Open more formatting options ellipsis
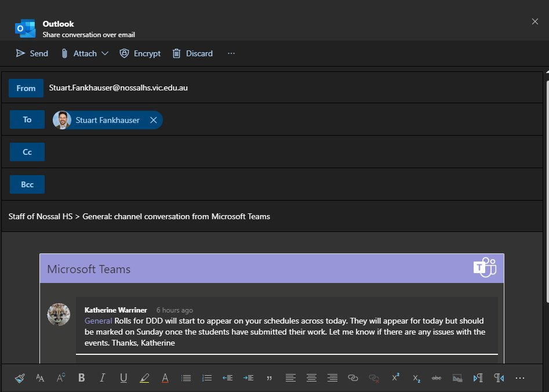Screen dimensions: 549x392 520,378
